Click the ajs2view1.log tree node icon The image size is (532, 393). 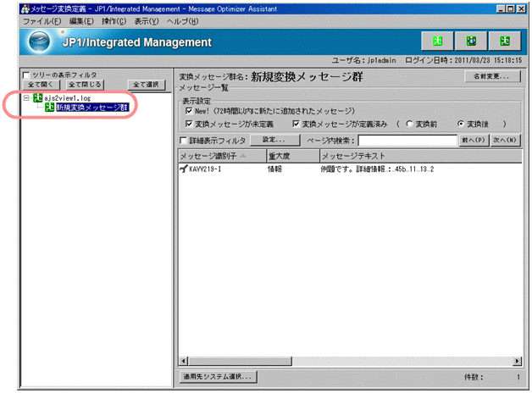point(37,97)
